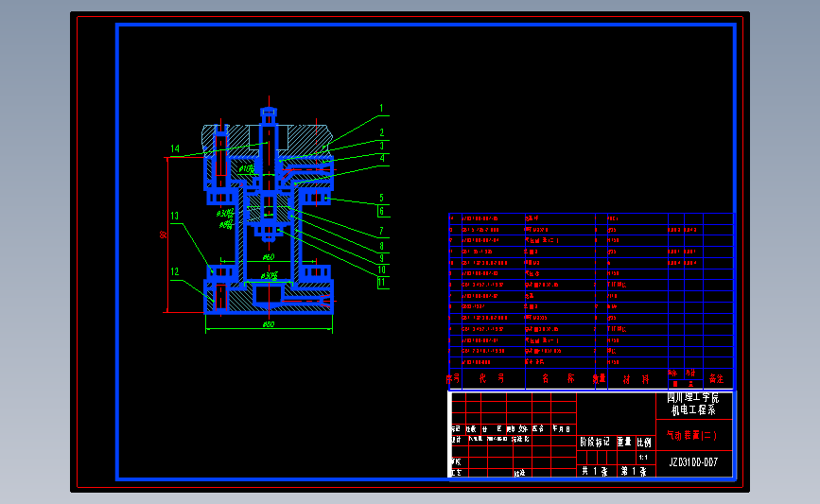This screenshot has width=820, height=504.
Task: Click the drawing number JZD3100-007
Action: [x=693, y=462]
